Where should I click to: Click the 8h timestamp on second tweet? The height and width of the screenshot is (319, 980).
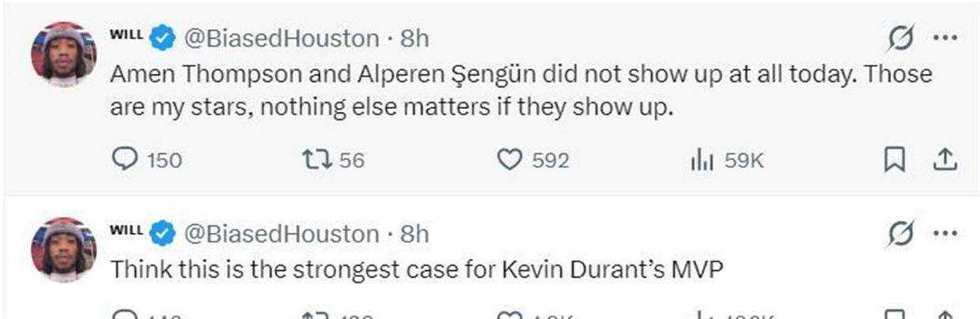point(415,234)
